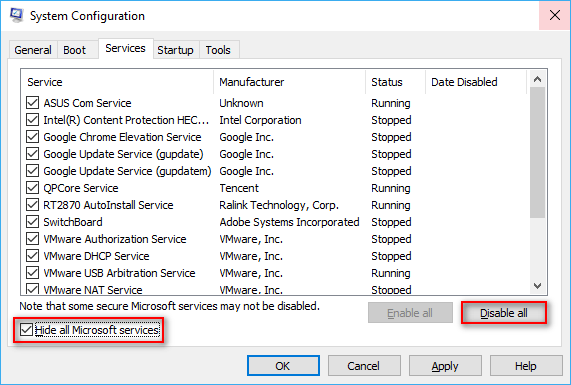
Task: Click the scroll up arrow in services list
Action: (537, 79)
